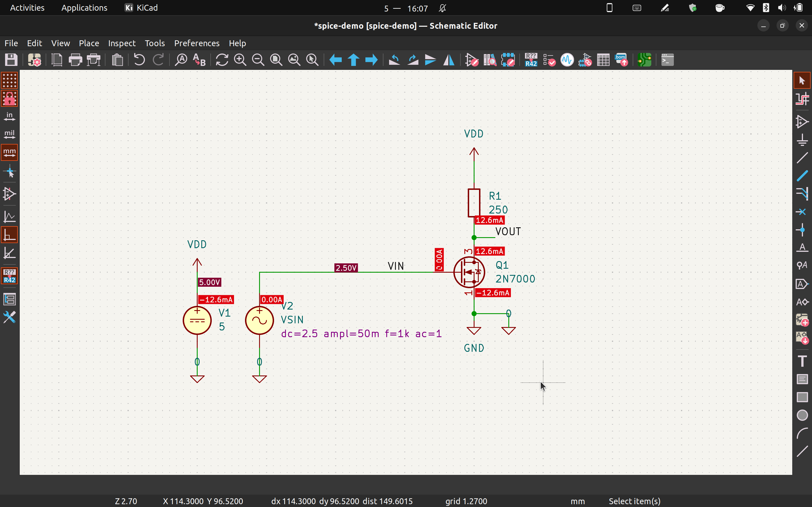812x507 pixels.
Task: Switch units to inches
Action: (x=9, y=116)
